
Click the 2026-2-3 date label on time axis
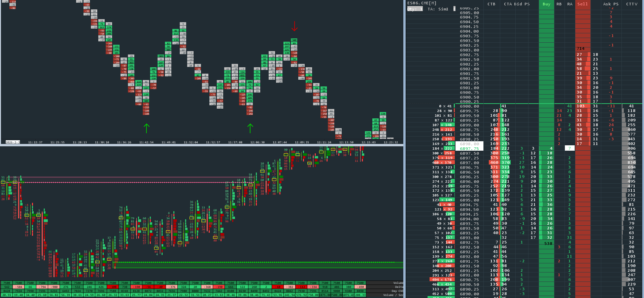pos(13,142)
